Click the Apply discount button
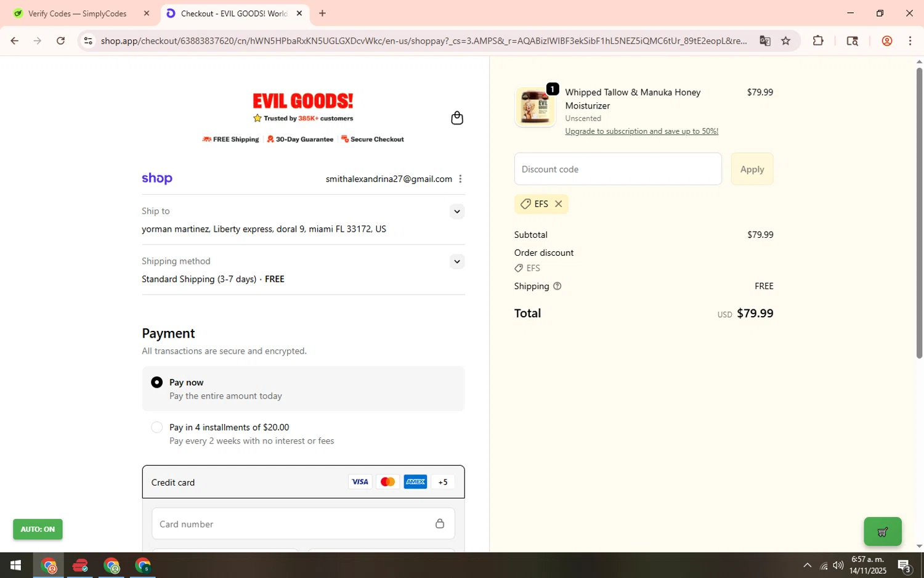The width and height of the screenshot is (924, 578). click(752, 169)
